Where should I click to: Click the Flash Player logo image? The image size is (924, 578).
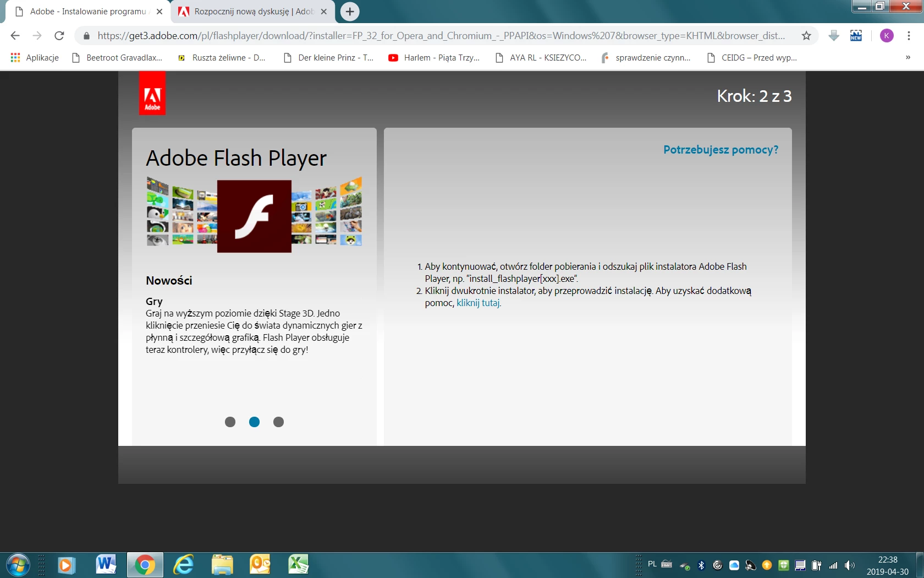tap(254, 216)
